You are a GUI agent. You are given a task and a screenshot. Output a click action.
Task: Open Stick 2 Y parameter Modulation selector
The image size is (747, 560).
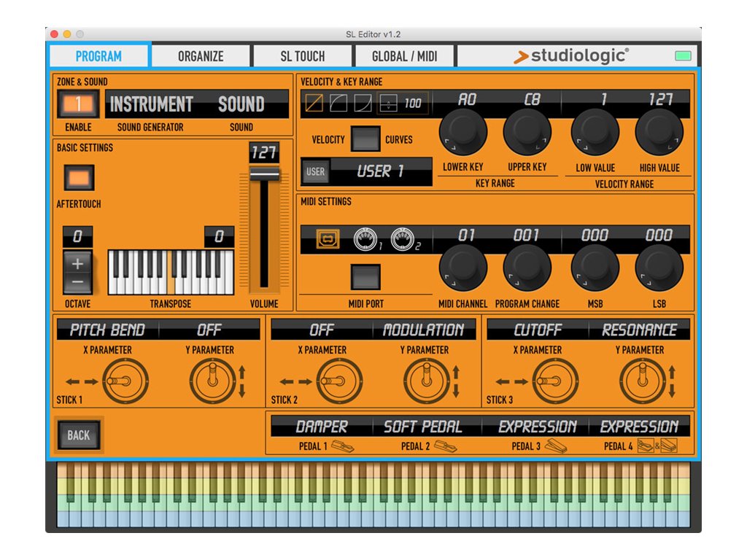click(x=424, y=330)
